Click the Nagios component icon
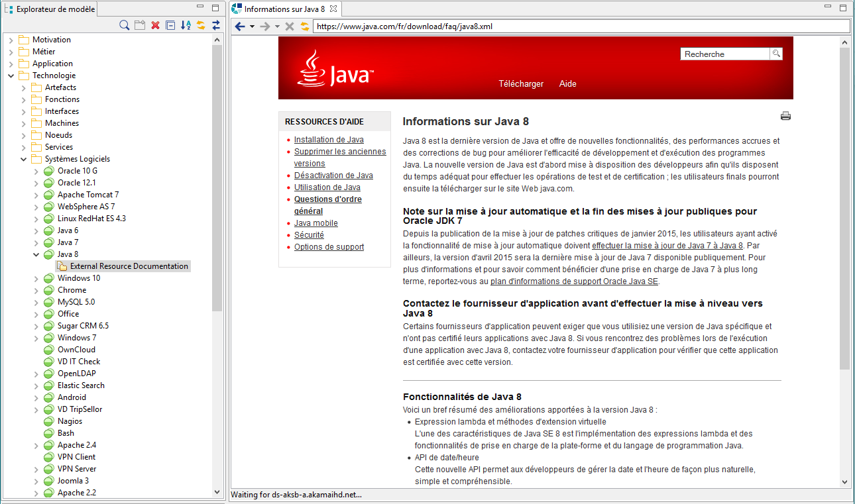This screenshot has height=504, width=855. coord(49,421)
